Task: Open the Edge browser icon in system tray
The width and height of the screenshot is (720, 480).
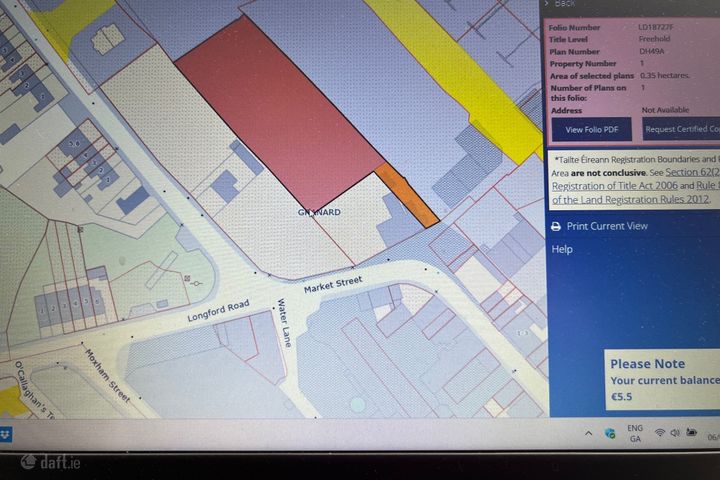Action: 610,433
